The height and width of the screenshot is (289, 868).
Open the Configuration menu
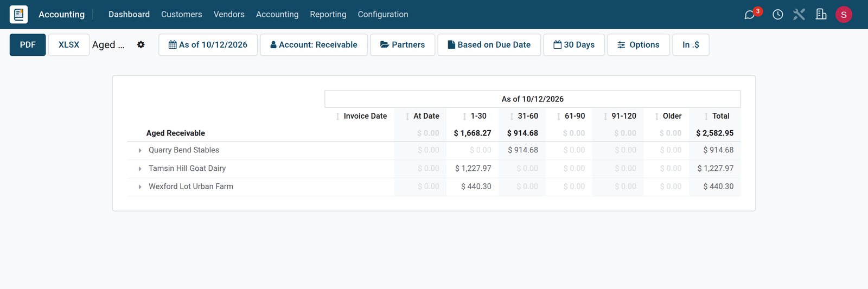pos(383,14)
